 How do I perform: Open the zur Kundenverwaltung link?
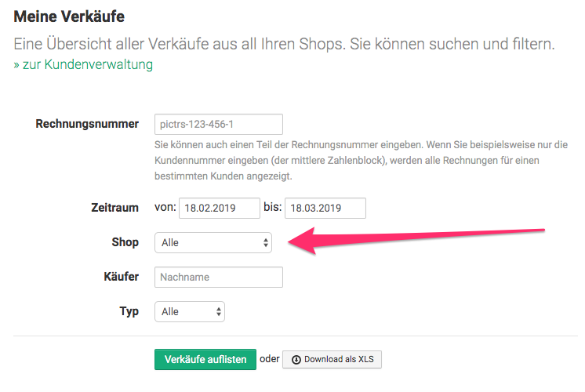(x=83, y=64)
